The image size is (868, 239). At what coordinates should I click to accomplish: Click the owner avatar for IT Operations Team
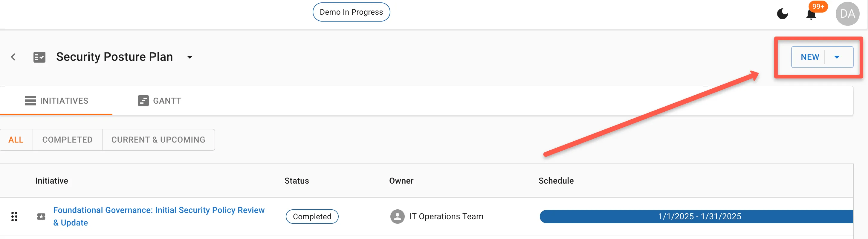click(397, 216)
